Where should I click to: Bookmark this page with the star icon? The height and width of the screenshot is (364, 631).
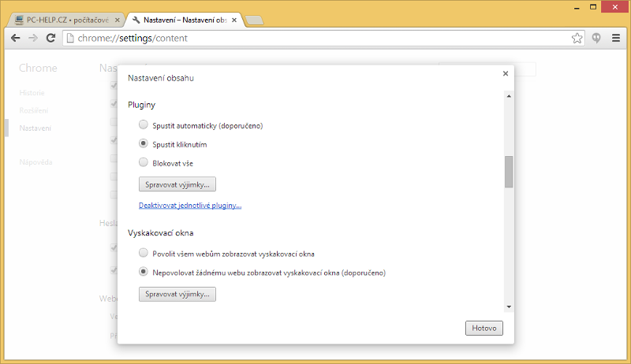pyautogui.click(x=577, y=38)
